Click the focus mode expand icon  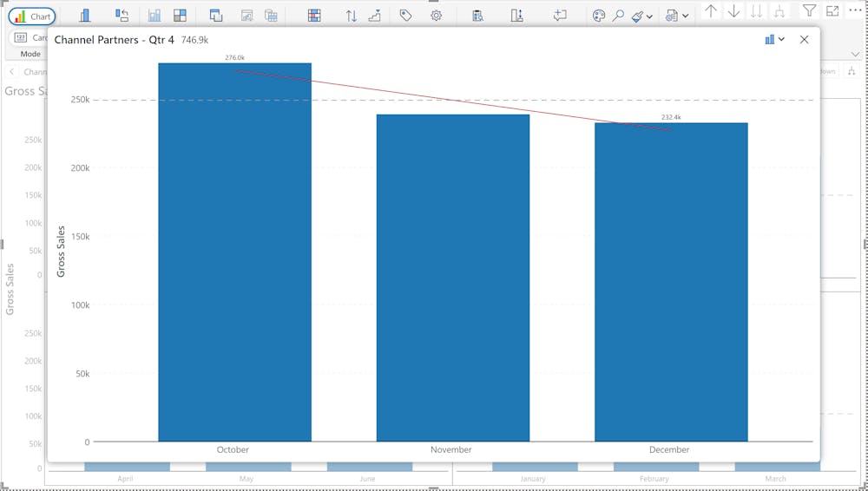(832, 10)
